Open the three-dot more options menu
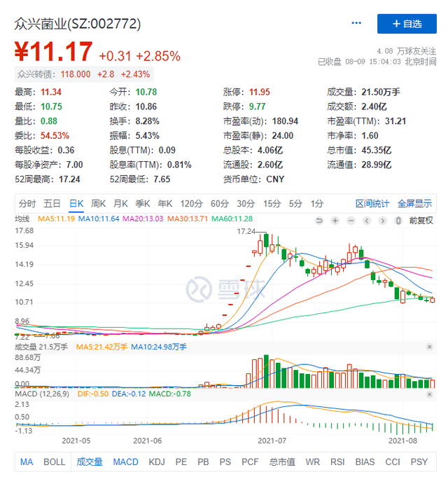This screenshot has width=448, height=477. 356,23
